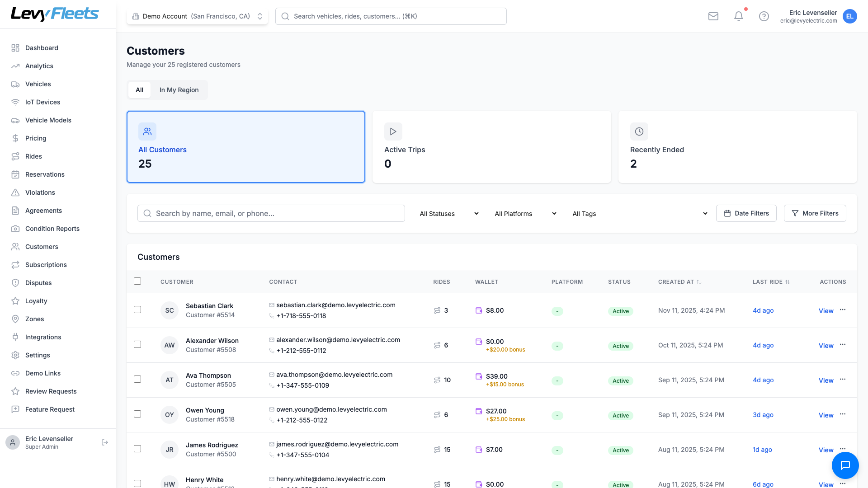Image resolution: width=868 pixels, height=488 pixels.
Task: Select all customers header checkbox
Action: (137, 281)
